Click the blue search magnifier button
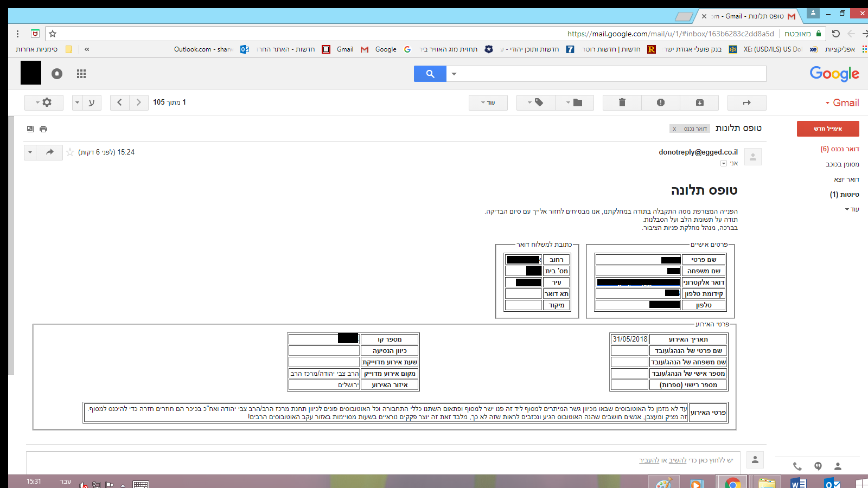 430,74
